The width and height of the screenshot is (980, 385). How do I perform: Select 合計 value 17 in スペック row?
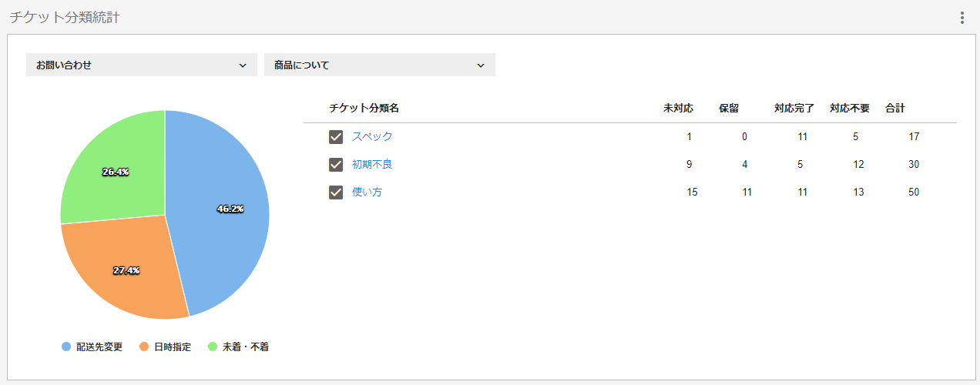coord(914,137)
